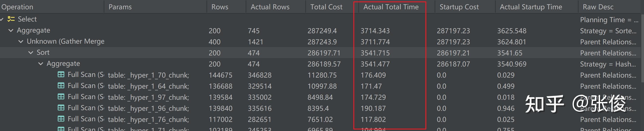Screen dimensions: 644x131
Task: Click actual startup time value 3625.548
Action: pos(512,31)
